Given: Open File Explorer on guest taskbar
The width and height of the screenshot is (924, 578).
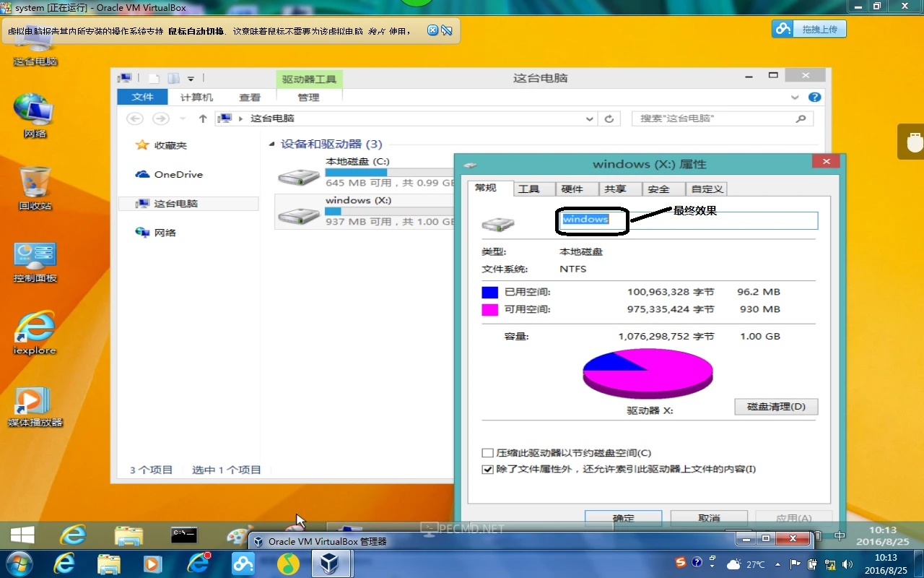Looking at the screenshot, I should [129, 535].
